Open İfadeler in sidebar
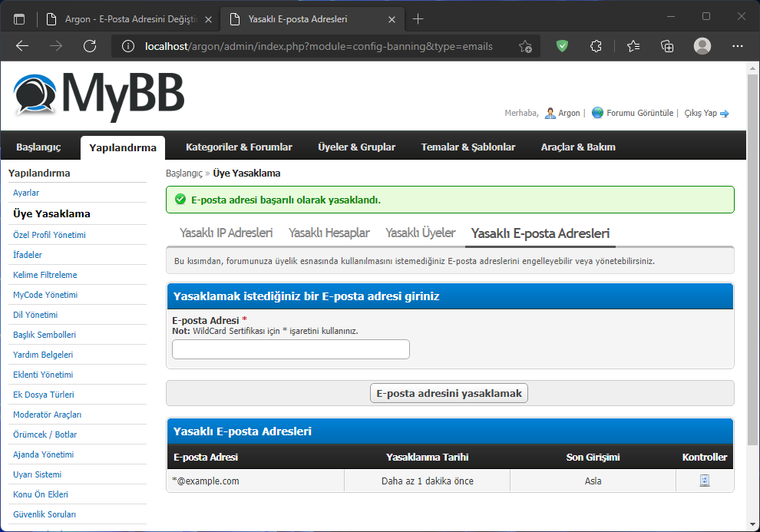The height and width of the screenshot is (532, 760). click(x=28, y=255)
